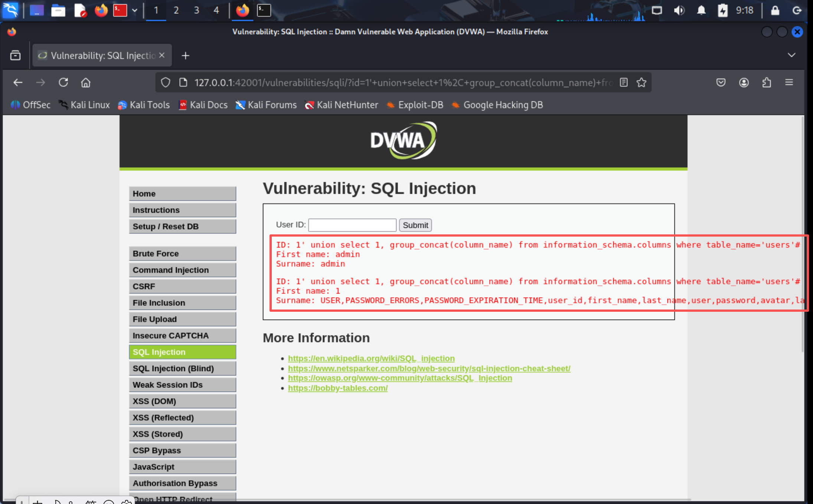Open tracking protection shield icon
Image resolution: width=813 pixels, height=504 pixels.
tap(166, 82)
